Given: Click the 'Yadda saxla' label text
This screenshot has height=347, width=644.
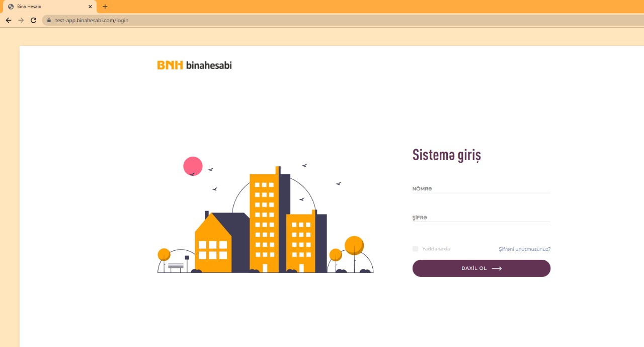Looking at the screenshot, I should coord(436,249).
